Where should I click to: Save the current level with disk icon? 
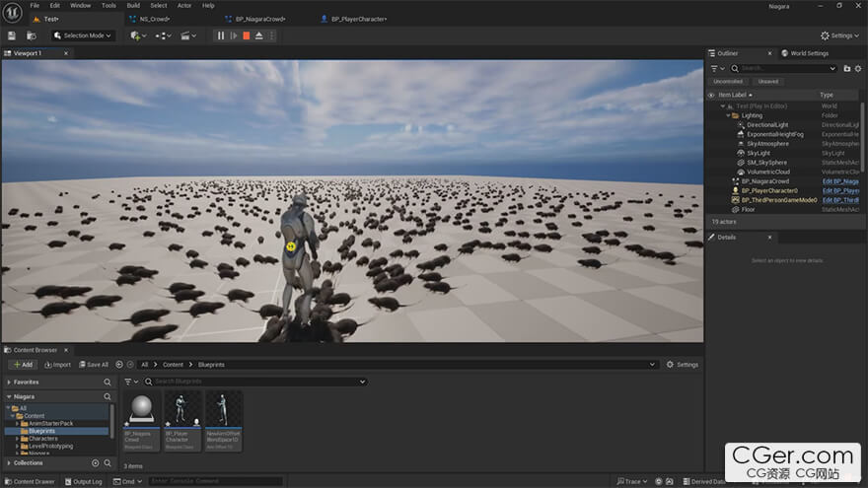(12, 35)
